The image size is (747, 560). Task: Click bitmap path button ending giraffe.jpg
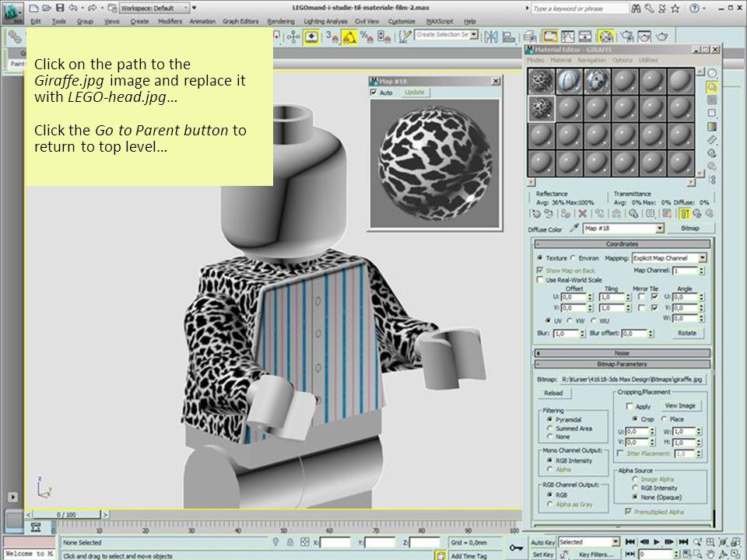633,380
